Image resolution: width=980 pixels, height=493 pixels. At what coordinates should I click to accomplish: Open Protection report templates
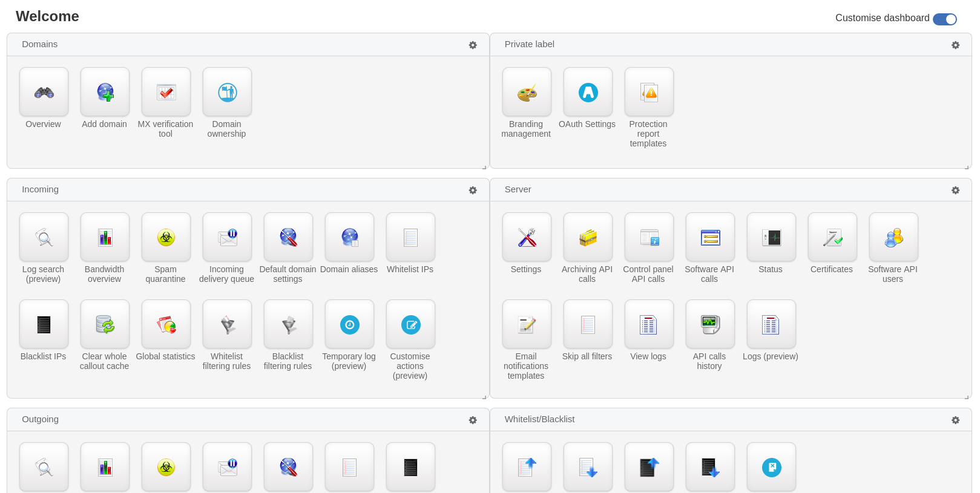(x=649, y=92)
